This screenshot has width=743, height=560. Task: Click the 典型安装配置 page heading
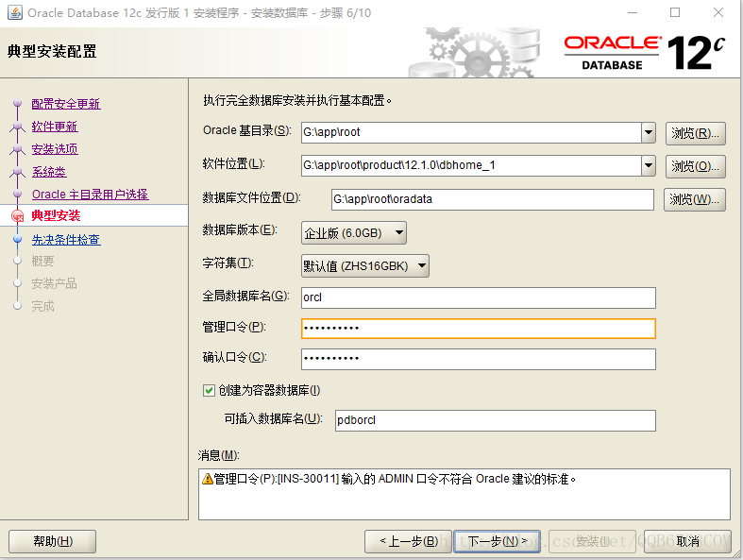[x=52, y=51]
